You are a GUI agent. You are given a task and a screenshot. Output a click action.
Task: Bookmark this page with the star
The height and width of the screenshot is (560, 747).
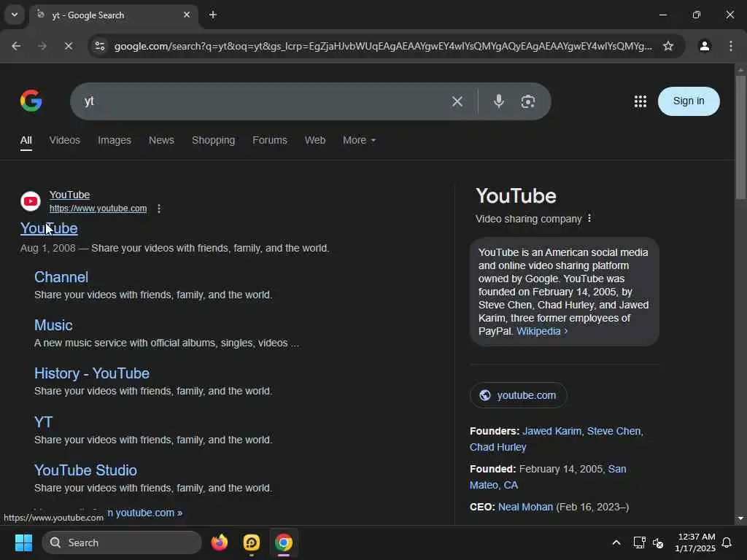[x=668, y=46]
